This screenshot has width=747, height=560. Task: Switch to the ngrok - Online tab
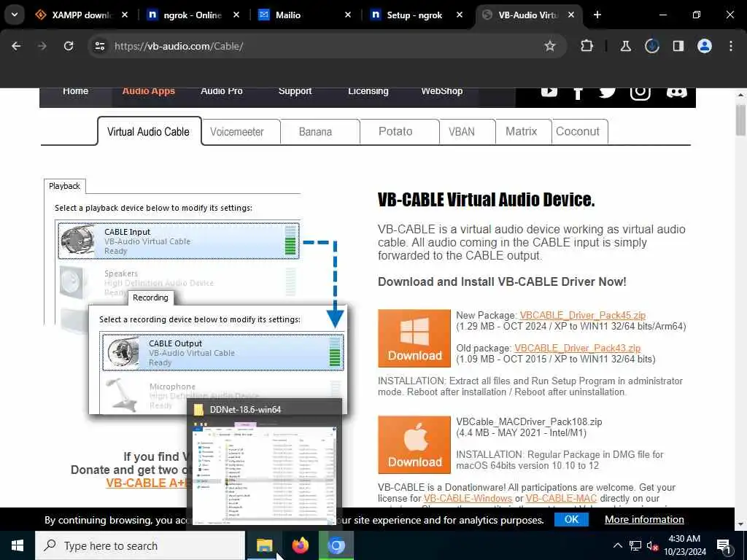tap(190, 15)
